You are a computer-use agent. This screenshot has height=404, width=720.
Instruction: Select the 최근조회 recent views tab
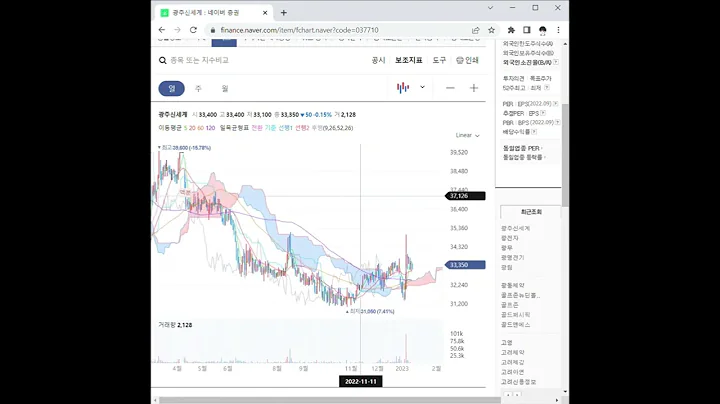pyautogui.click(x=531, y=212)
